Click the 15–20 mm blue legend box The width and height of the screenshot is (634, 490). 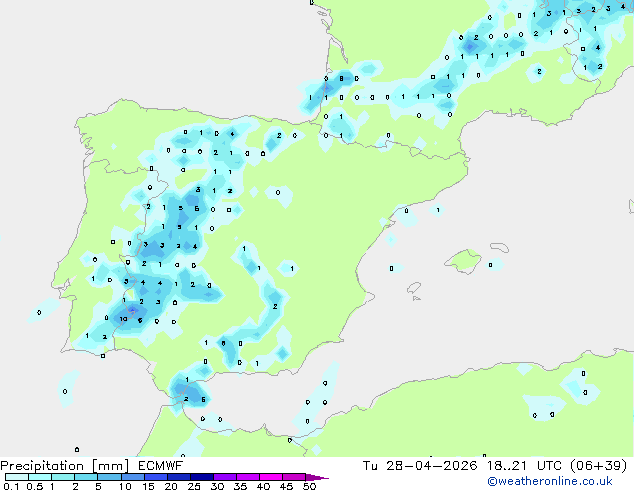click(155, 477)
